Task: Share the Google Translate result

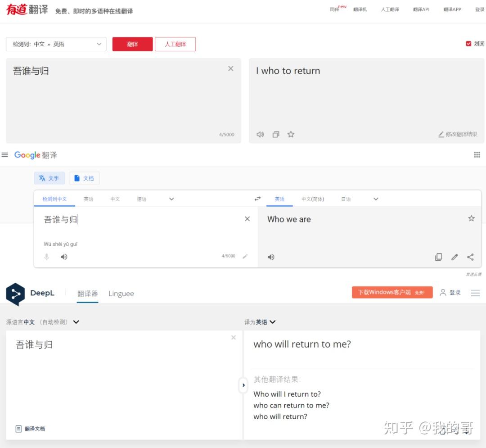Action: pos(470,257)
